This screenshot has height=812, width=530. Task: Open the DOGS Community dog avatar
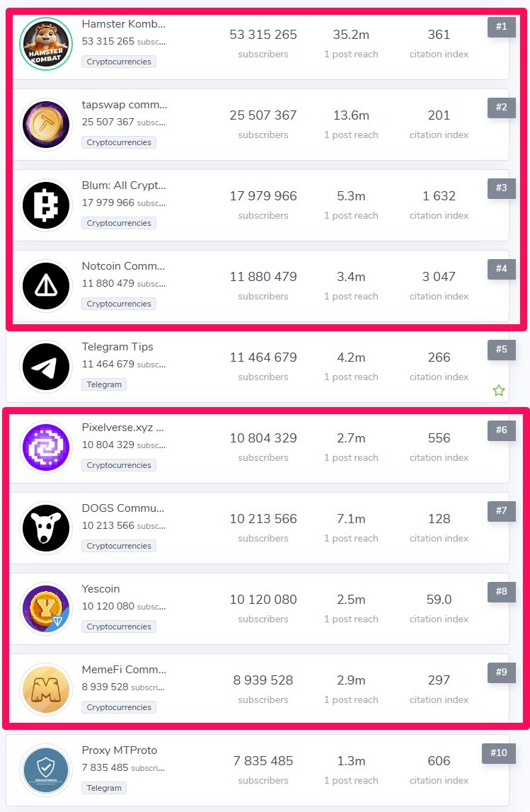46,529
